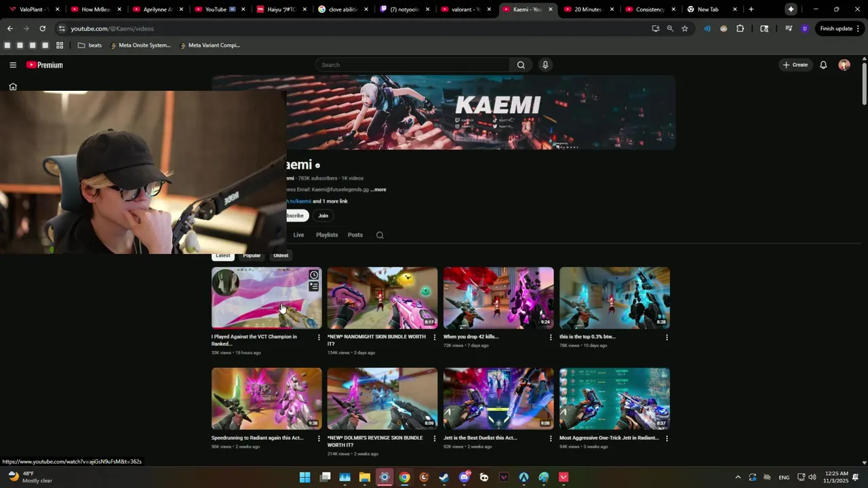The image size is (868, 488).
Task: Open the YouTube account avatar menu
Action: pyautogui.click(x=844, y=65)
